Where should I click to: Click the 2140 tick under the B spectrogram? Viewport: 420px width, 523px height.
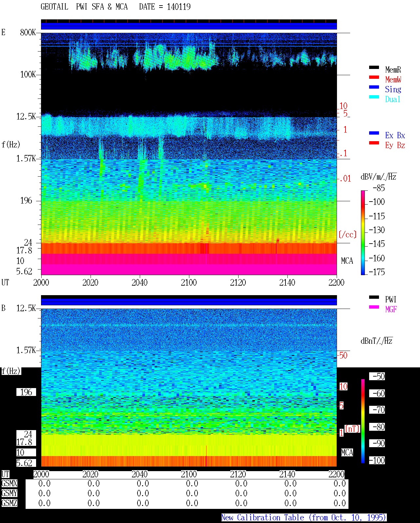(287, 474)
